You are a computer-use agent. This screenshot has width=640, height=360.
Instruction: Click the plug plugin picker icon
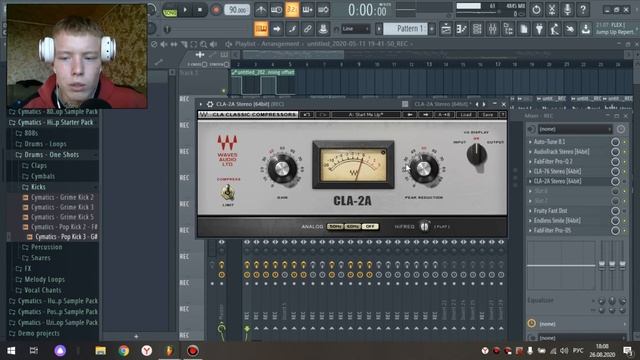(x=539, y=29)
